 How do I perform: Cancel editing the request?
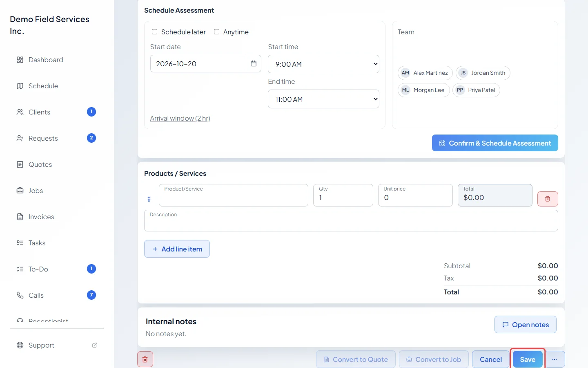tap(491, 359)
